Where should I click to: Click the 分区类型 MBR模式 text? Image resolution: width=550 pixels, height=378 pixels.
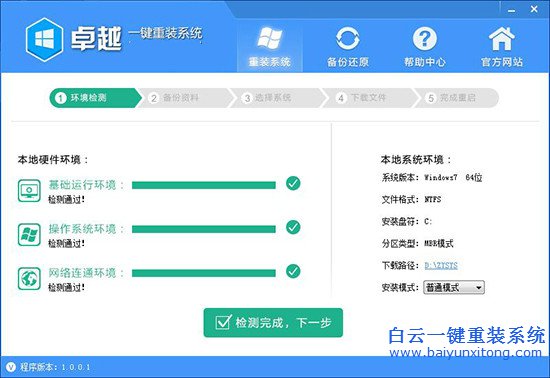click(x=417, y=243)
